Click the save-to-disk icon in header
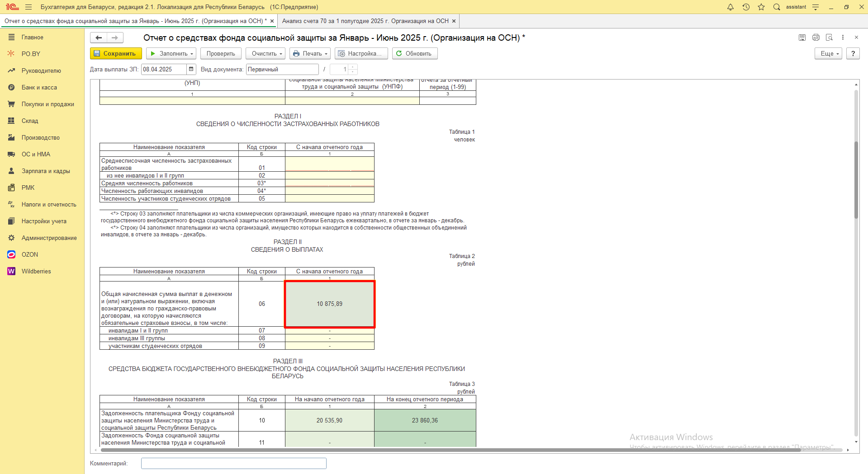This screenshot has width=868, height=474. click(x=802, y=38)
